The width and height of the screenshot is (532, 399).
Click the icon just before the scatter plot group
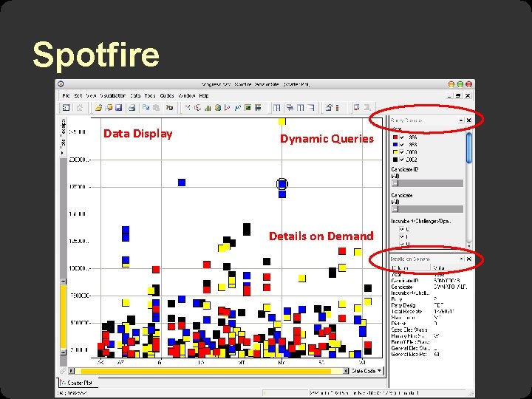click(169, 108)
